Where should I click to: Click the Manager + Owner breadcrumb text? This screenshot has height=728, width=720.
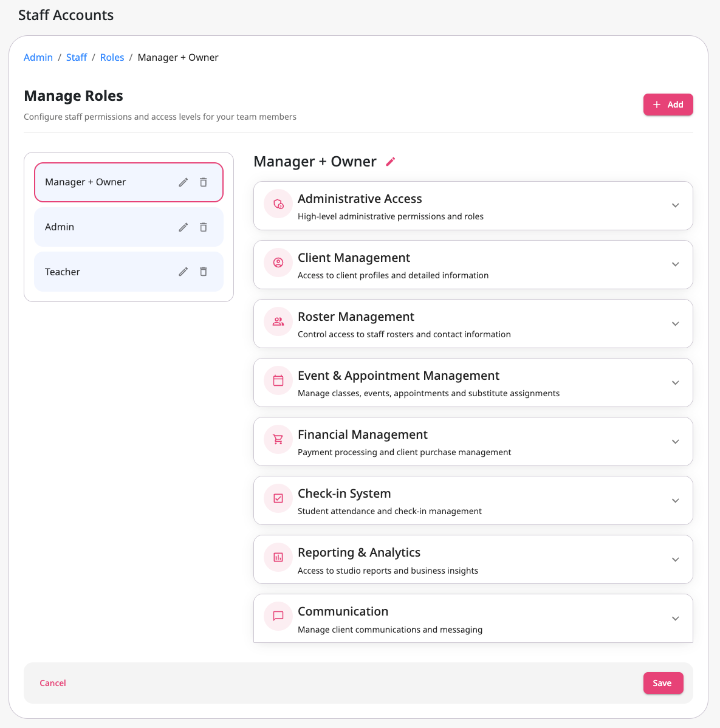click(178, 58)
